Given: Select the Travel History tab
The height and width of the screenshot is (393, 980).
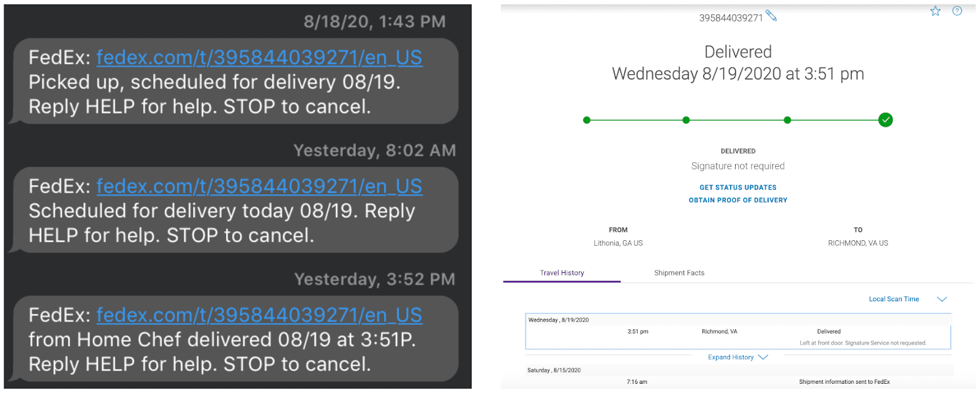Looking at the screenshot, I should click(562, 273).
